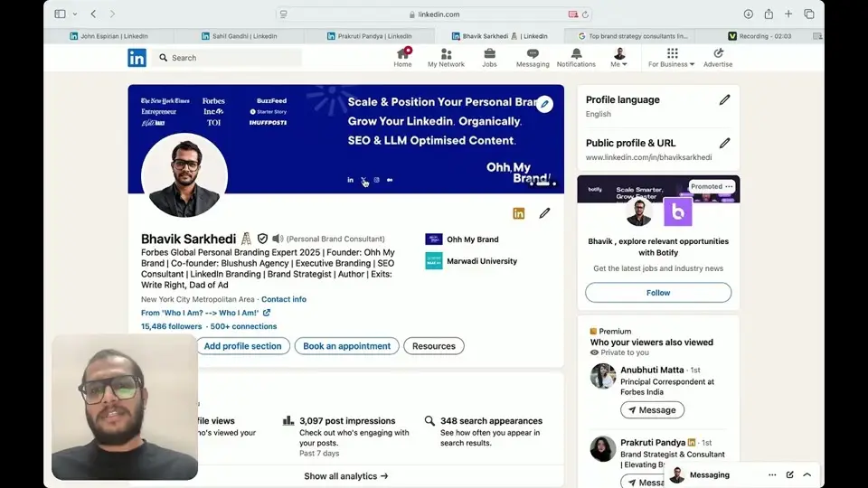Open the Advertise icon
The width and height of the screenshot is (868, 488).
pos(718,58)
